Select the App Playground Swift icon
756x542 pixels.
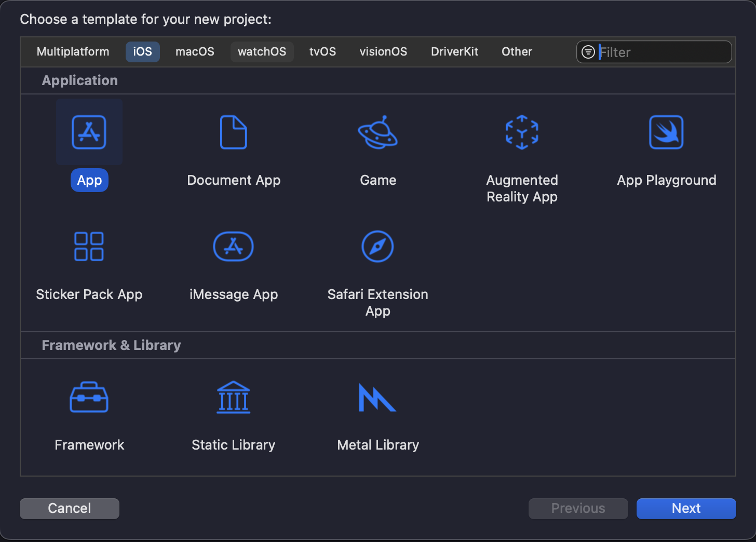666,132
